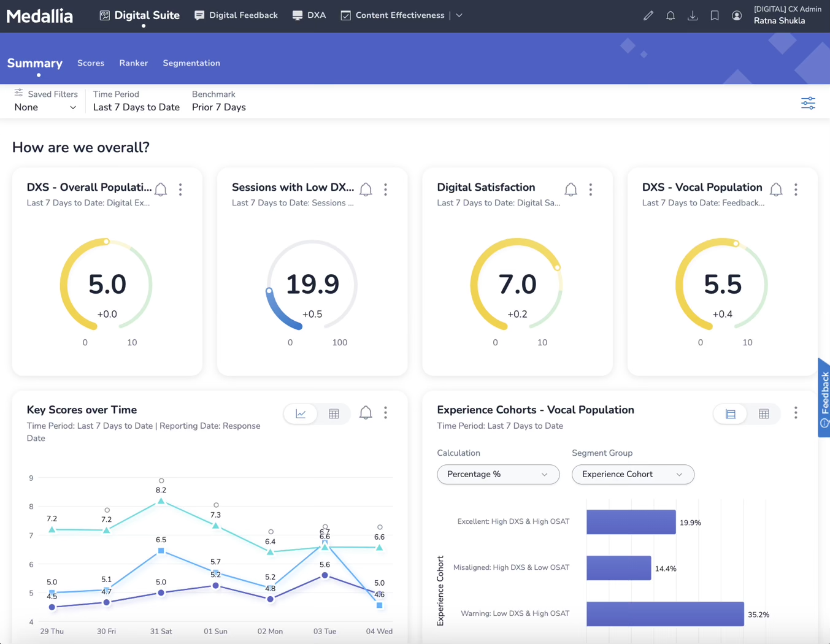Go to the Segmentation tab

point(191,63)
